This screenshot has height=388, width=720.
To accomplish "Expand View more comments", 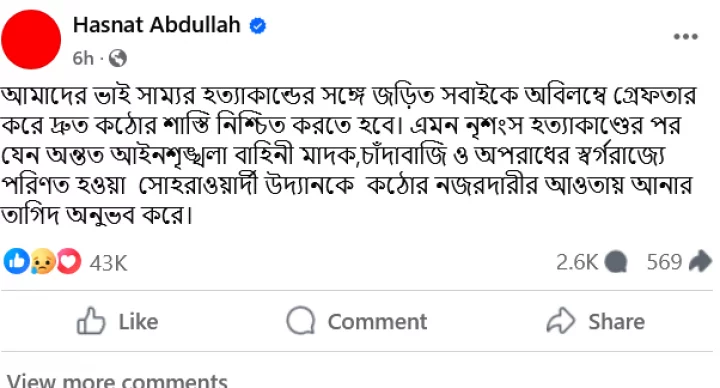I will point(117,381).
